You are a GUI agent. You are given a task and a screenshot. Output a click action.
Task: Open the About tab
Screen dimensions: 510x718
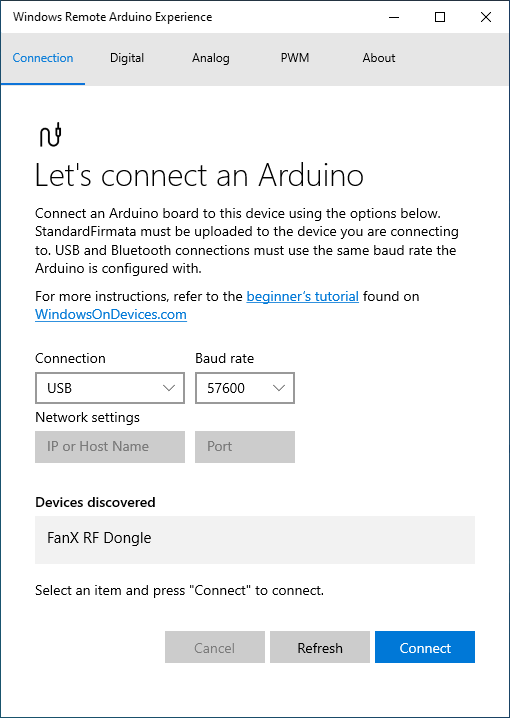point(379,58)
